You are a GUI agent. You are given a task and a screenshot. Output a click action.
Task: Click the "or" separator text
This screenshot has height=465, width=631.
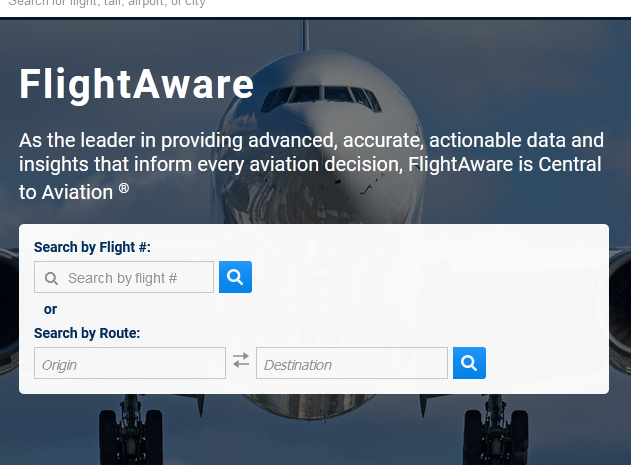pyautogui.click(x=51, y=309)
